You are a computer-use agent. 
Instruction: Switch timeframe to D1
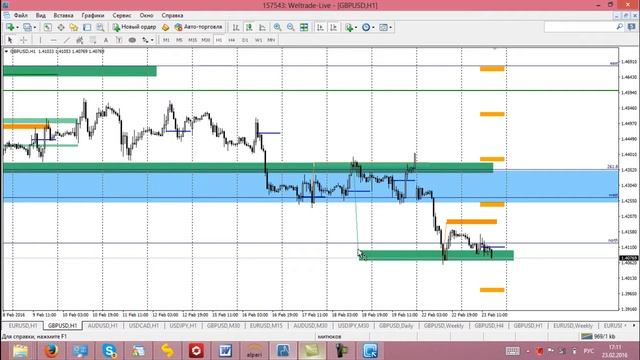(245, 40)
